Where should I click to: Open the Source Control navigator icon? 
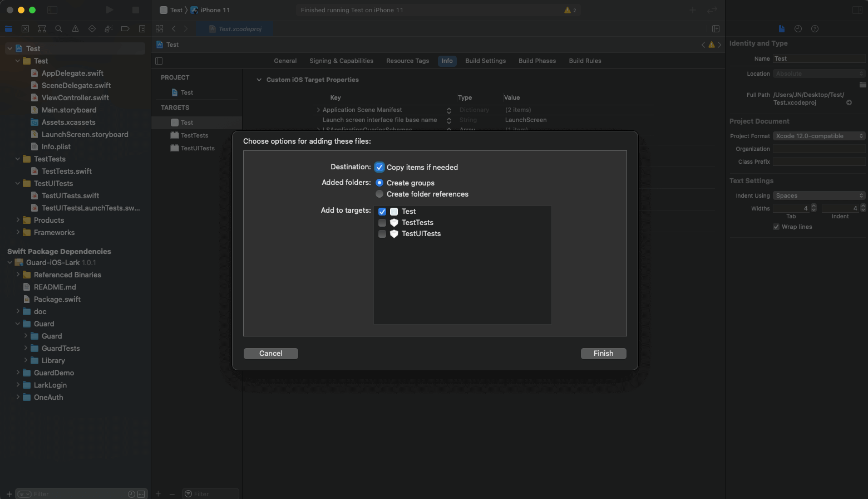(25, 29)
